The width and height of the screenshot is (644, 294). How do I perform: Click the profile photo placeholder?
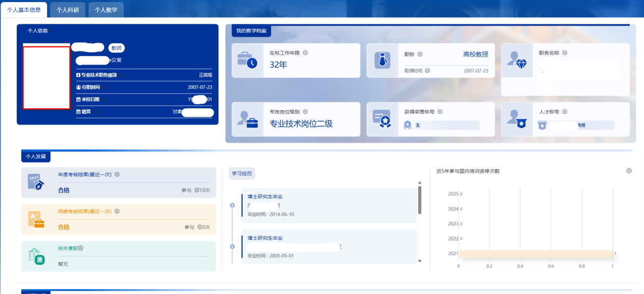click(46, 78)
